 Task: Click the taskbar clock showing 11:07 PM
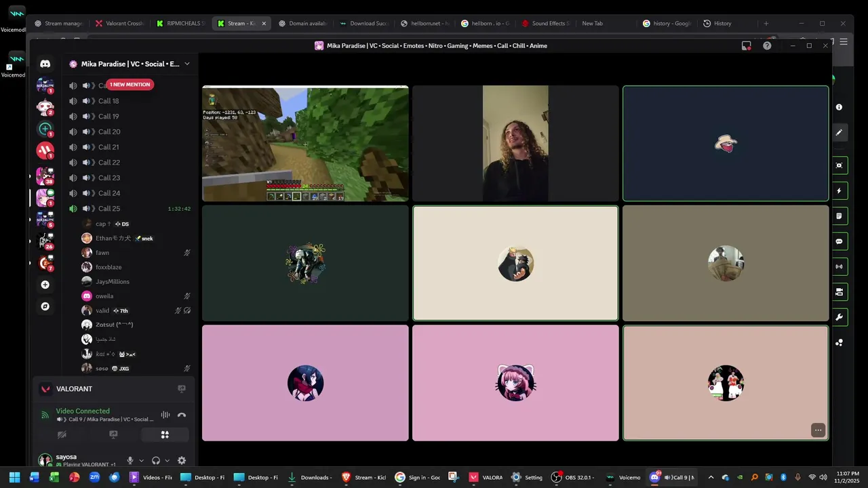pyautogui.click(x=848, y=477)
